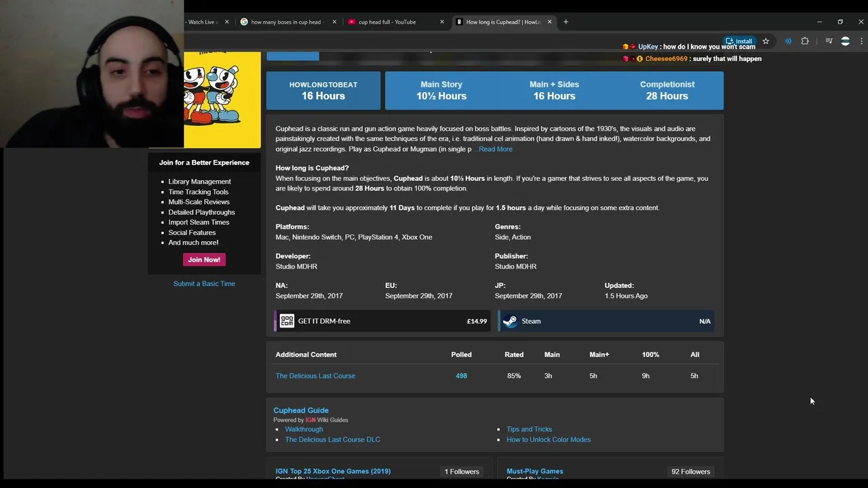Click the Cuphead cover art image
This screenshot has height=488, width=868.
[222, 100]
